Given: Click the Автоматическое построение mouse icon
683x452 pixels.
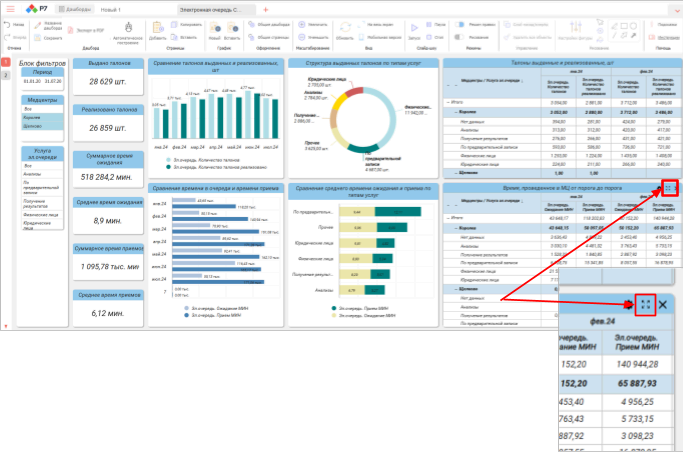Looking at the screenshot, I should (x=128, y=28).
